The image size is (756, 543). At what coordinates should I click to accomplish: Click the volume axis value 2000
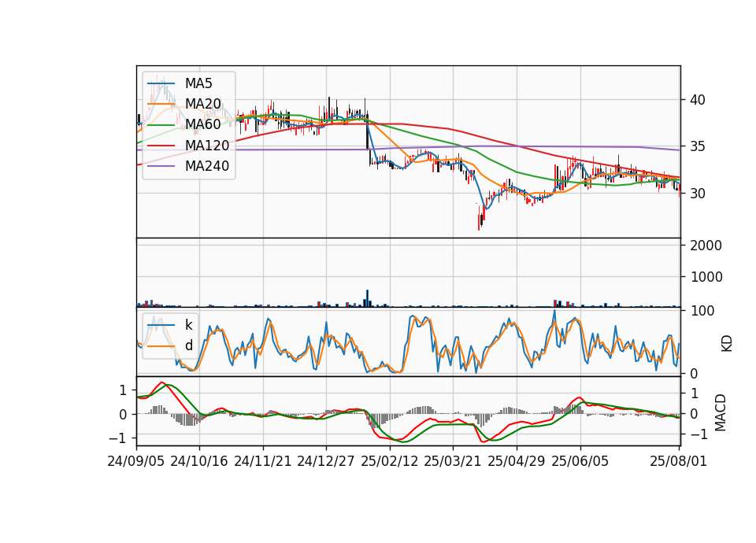coord(706,246)
